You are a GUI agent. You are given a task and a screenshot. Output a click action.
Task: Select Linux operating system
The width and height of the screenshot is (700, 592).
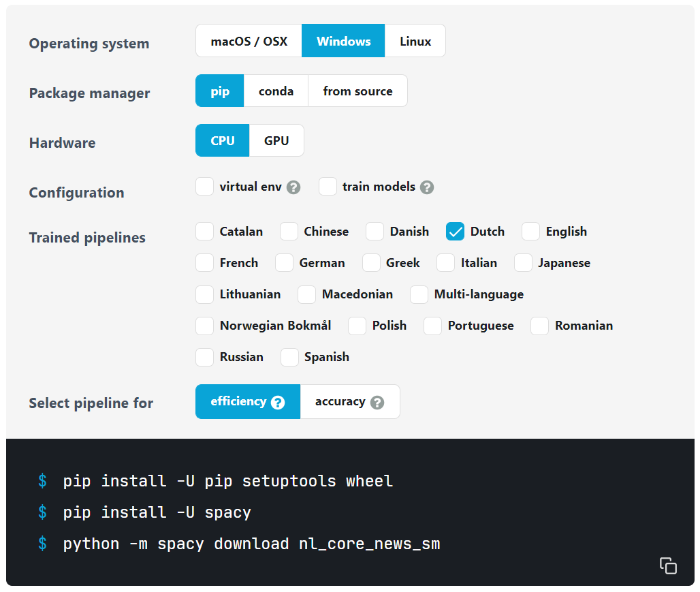tap(415, 41)
